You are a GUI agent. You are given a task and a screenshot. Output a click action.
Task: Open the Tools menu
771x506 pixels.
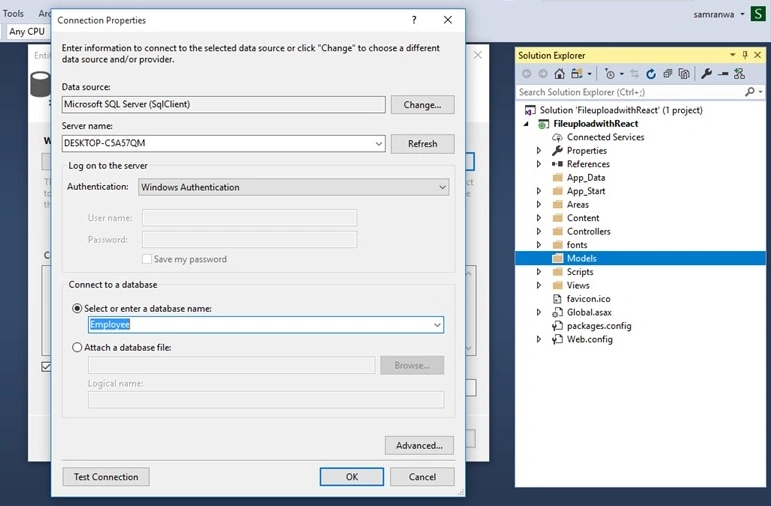[13, 13]
